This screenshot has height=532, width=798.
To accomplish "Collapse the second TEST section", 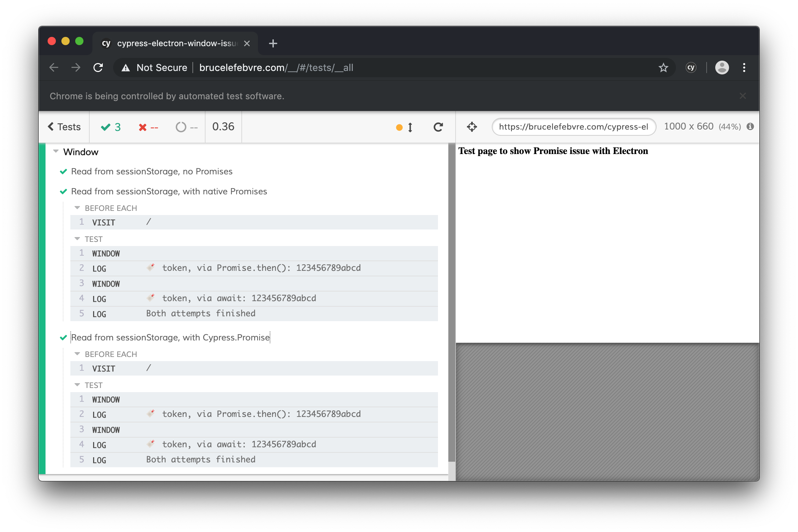I will [77, 385].
